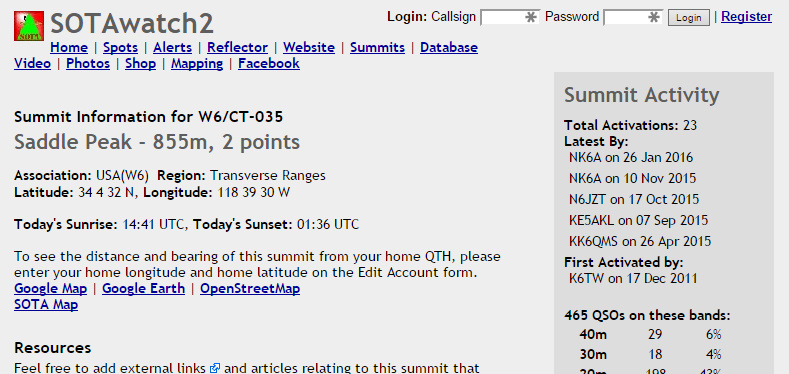The width and height of the screenshot is (789, 374).
Task: Go to the Home menu item
Action: click(x=69, y=47)
